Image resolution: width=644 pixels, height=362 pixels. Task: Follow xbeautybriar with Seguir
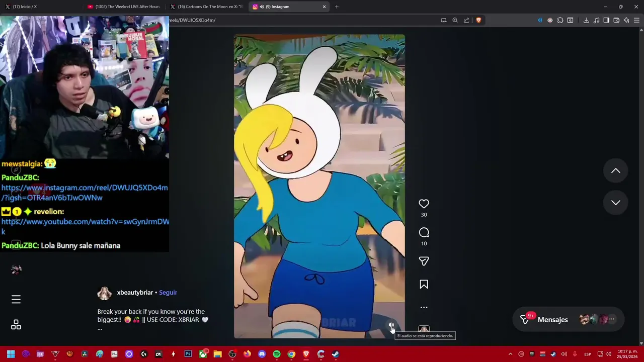click(x=168, y=293)
